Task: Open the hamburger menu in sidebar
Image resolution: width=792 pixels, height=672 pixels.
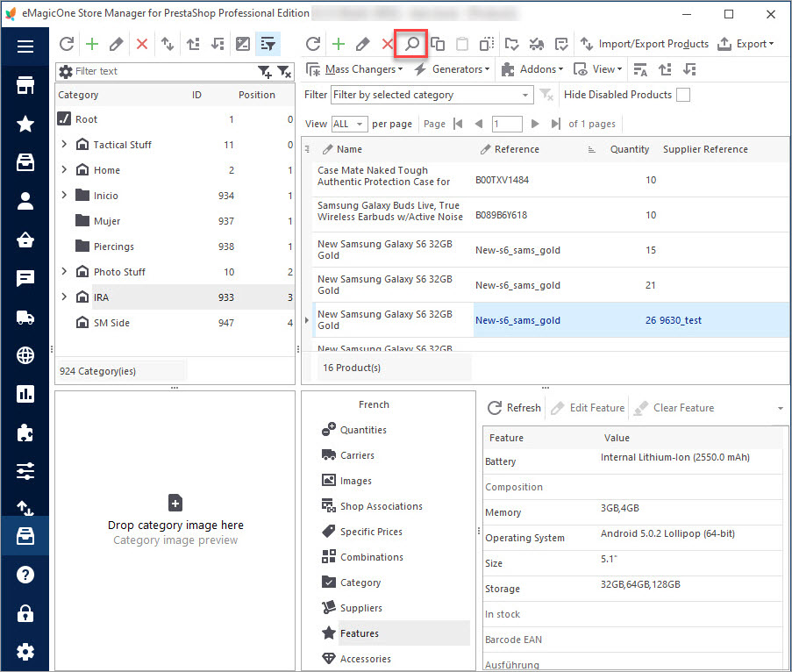Action: (x=25, y=46)
